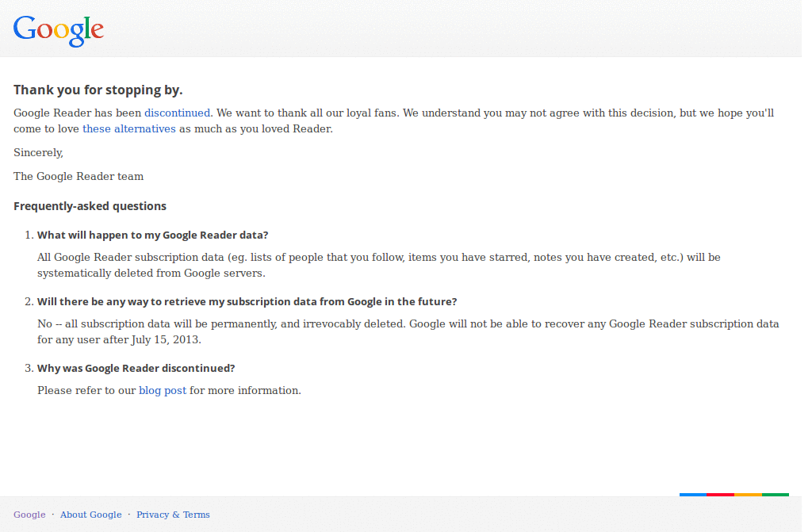Click the 'Frequently-asked questions' heading
812x532 pixels.
click(90, 206)
